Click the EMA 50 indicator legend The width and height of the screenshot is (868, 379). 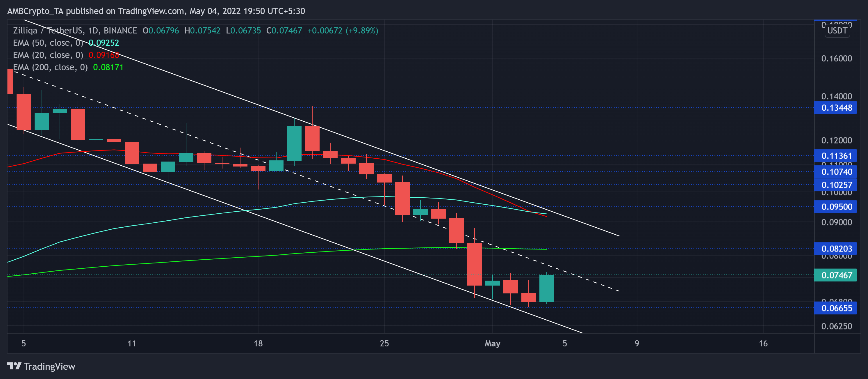[66, 43]
